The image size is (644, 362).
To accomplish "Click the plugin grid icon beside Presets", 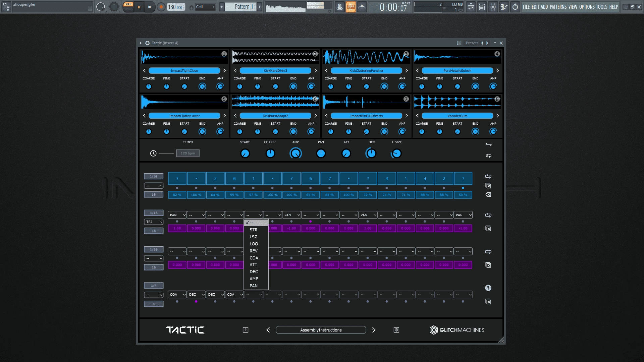I will point(459,43).
